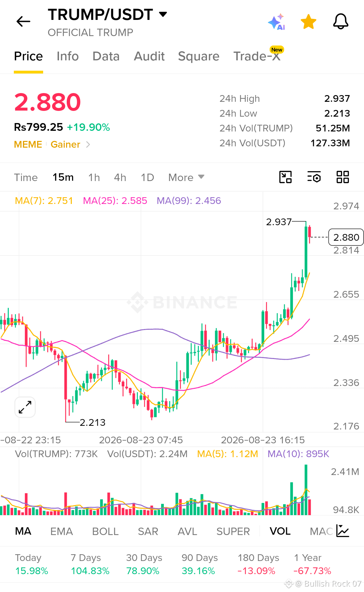Image resolution: width=364 pixels, height=592 pixels.
Task: Click the 24h Vol(USDT) value 127.33M
Action: tap(330, 143)
